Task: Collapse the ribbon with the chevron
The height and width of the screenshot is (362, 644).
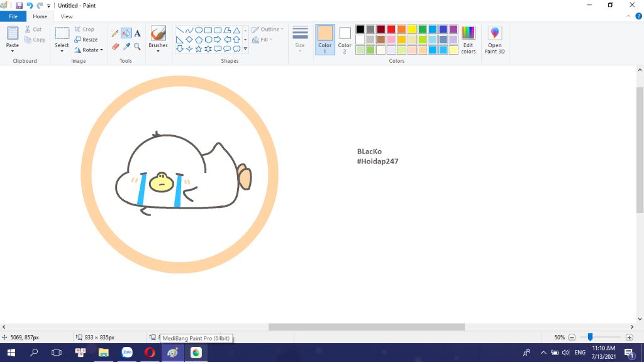Action: [628, 16]
